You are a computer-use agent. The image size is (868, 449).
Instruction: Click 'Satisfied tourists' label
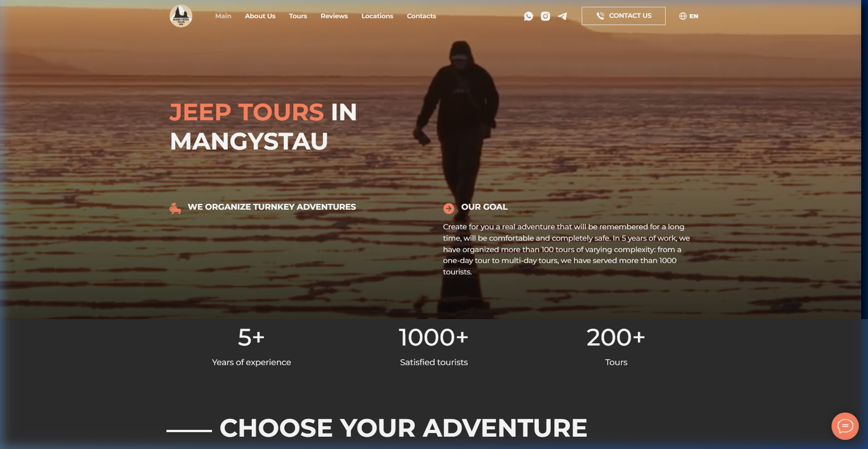(434, 362)
